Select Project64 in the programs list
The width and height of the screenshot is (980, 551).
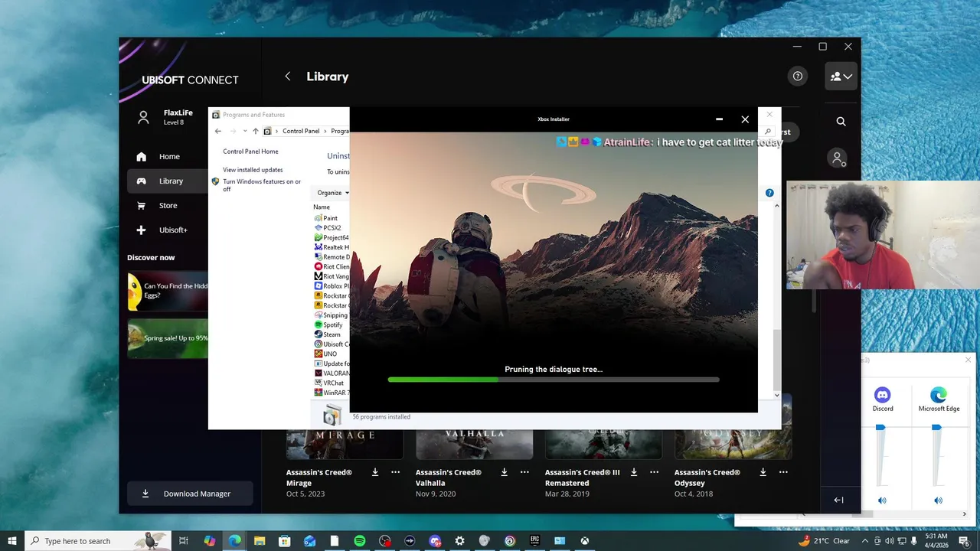tap(332, 237)
